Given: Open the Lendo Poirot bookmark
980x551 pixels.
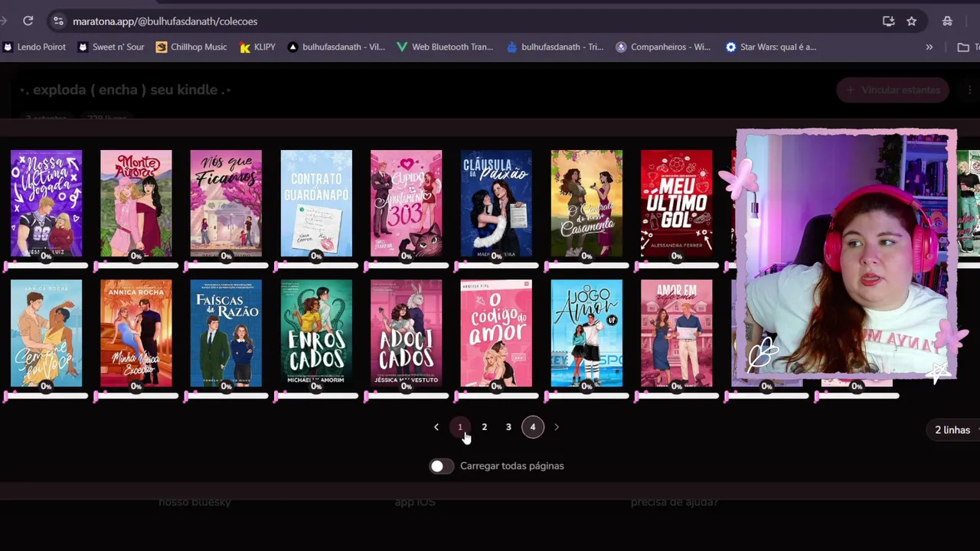Looking at the screenshot, I should click(34, 47).
